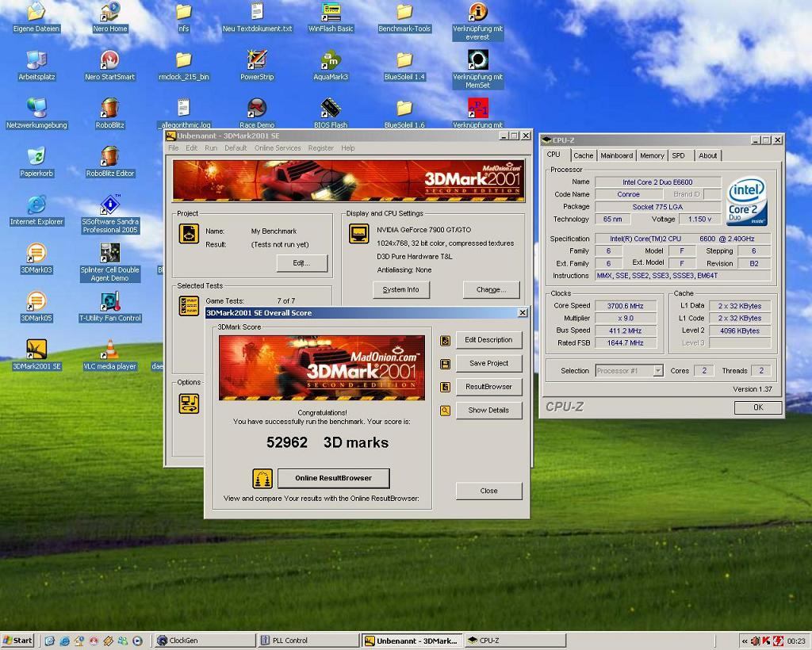Click the Edit Description button

(488, 340)
